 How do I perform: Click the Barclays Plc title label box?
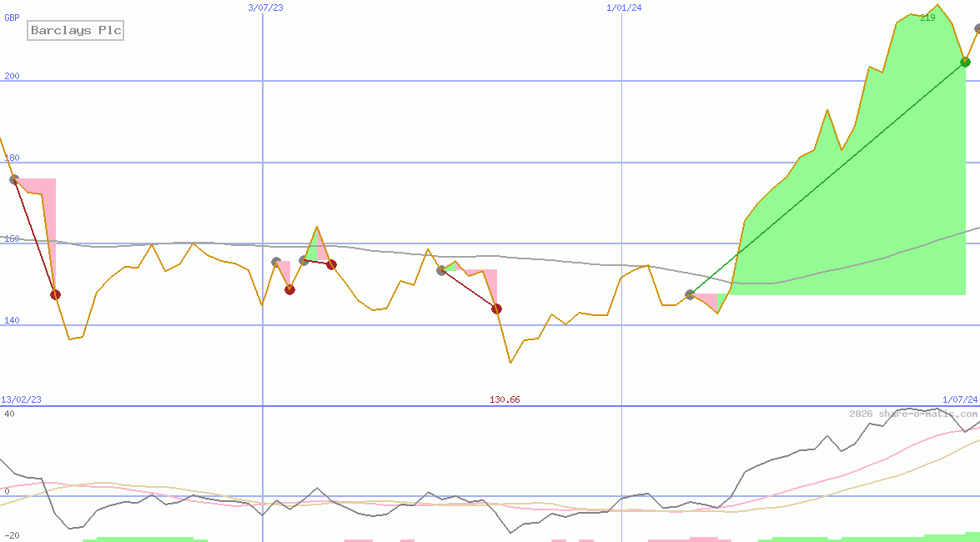coord(75,31)
